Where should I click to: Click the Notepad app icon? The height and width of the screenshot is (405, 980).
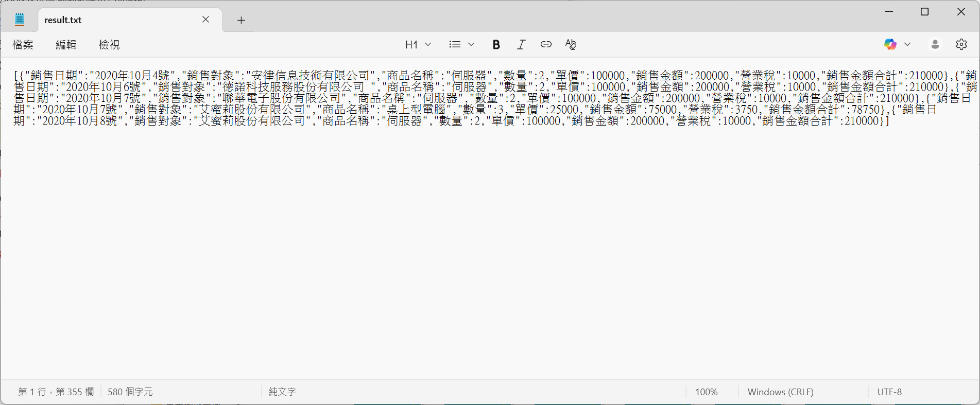click(20, 20)
